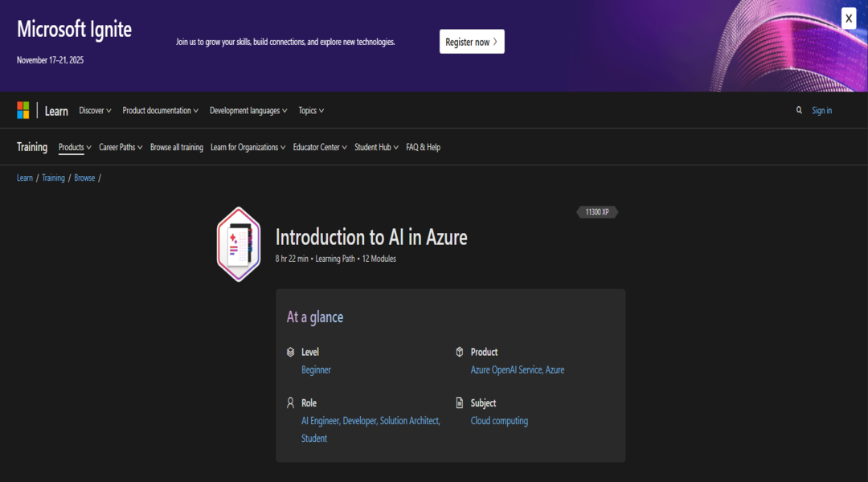Click the Subject document icon

click(x=460, y=402)
